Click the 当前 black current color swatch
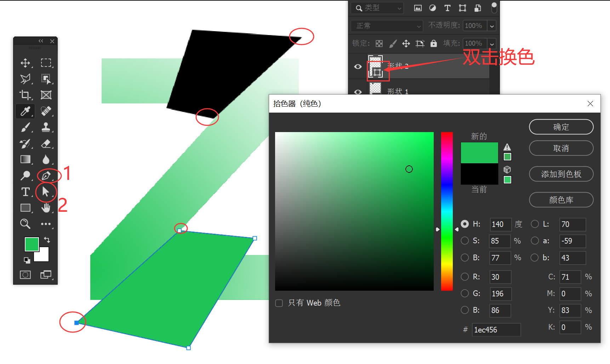Screen dimensions: 610x364 point(479,174)
